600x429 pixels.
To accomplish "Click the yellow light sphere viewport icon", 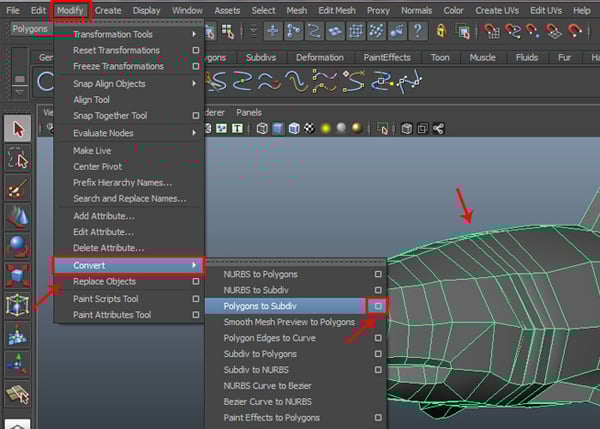I will [x=325, y=128].
